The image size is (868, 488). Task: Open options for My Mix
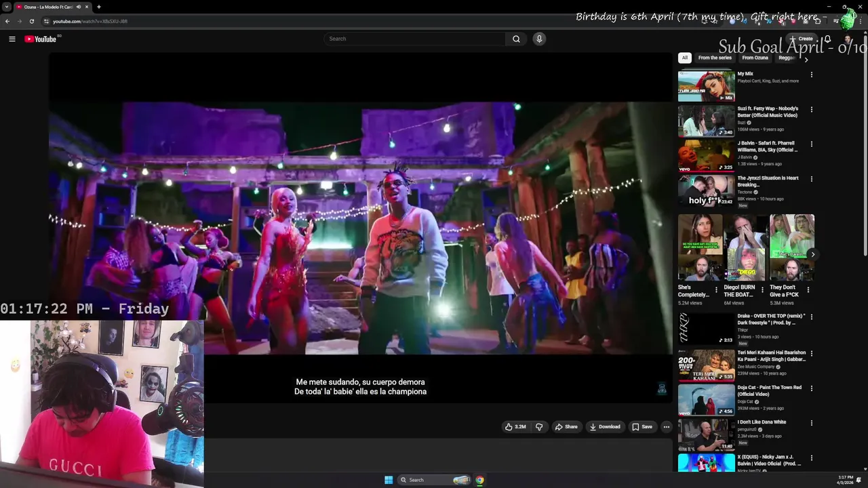[x=811, y=75]
